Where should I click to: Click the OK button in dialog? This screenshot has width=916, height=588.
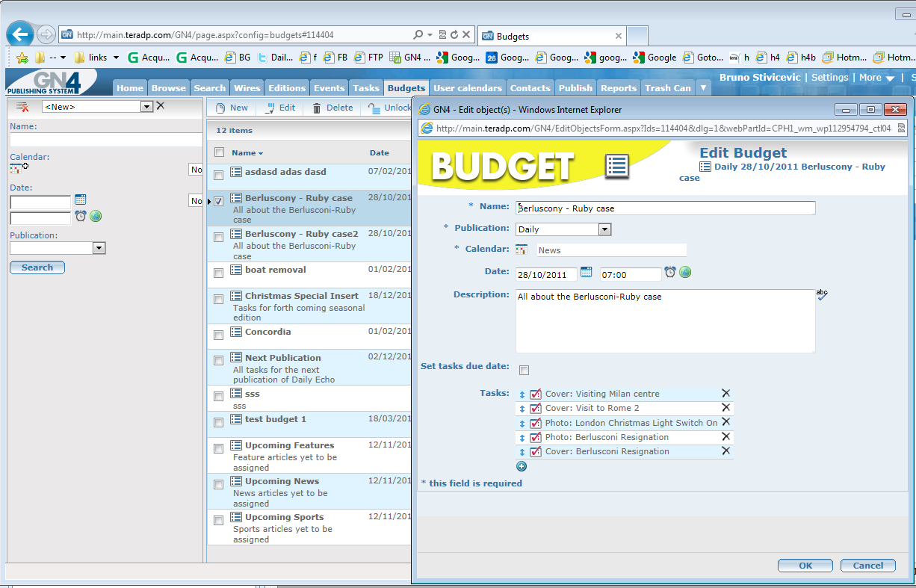[x=805, y=566]
